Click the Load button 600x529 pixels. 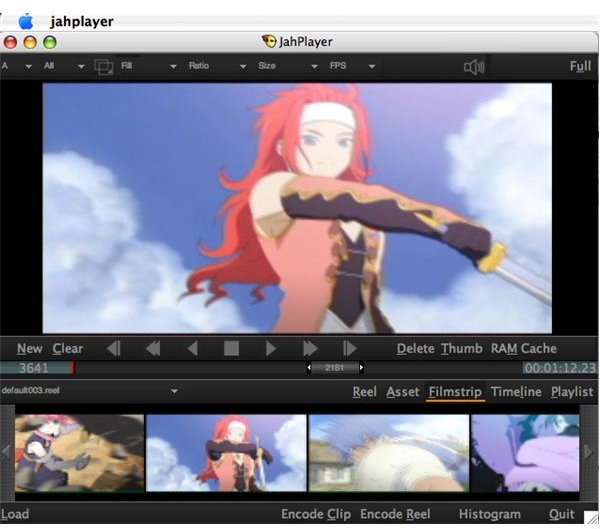click(x=15, y=514)
